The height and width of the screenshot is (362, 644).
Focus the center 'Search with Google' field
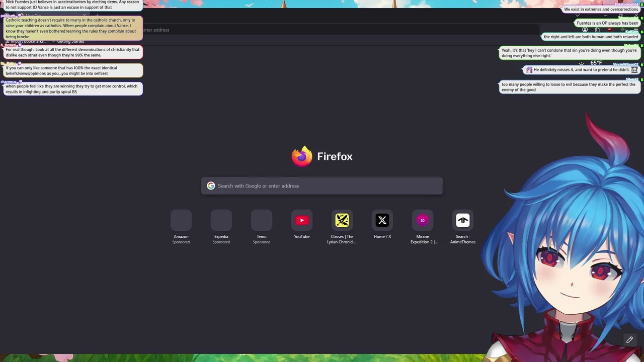[x=322, y=186]
